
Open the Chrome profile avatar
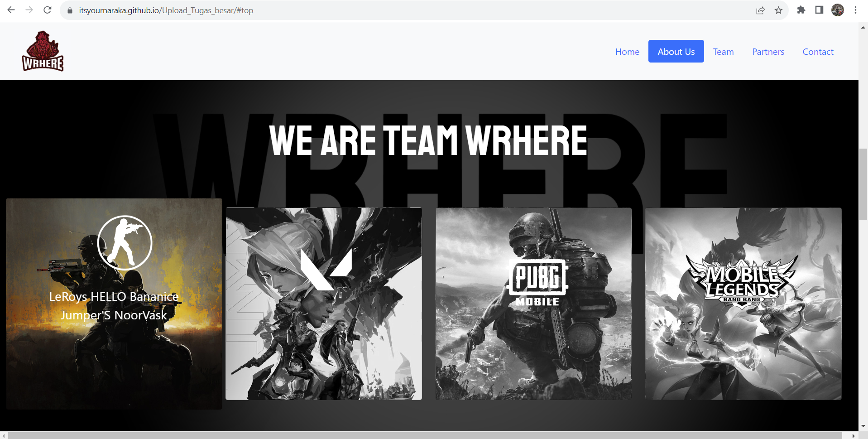838,10
